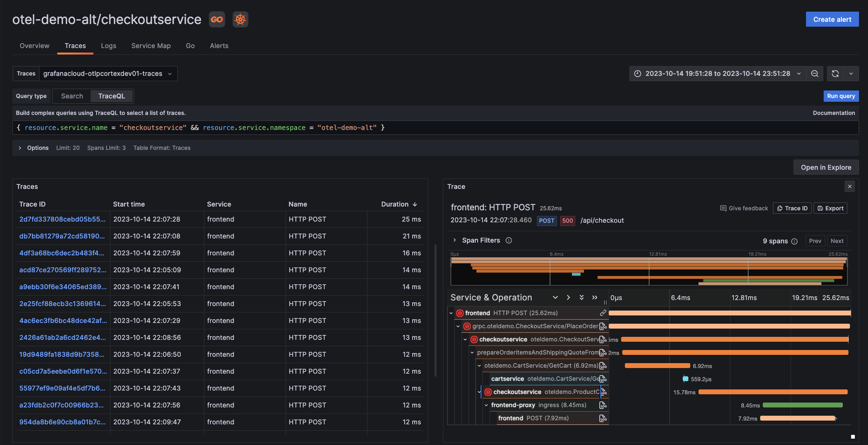Sort by Duration using the arrow icon
The image size is (868, 445).
pos(415,204)
